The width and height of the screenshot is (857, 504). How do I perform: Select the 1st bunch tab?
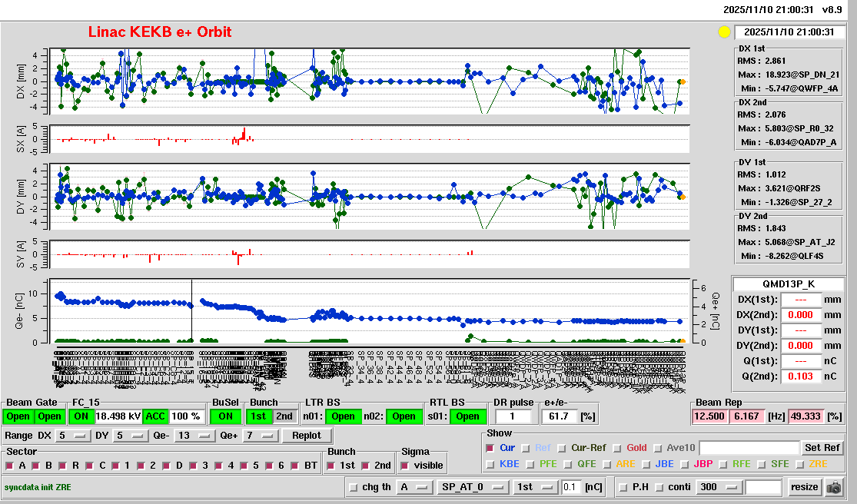tap(258, 416)
